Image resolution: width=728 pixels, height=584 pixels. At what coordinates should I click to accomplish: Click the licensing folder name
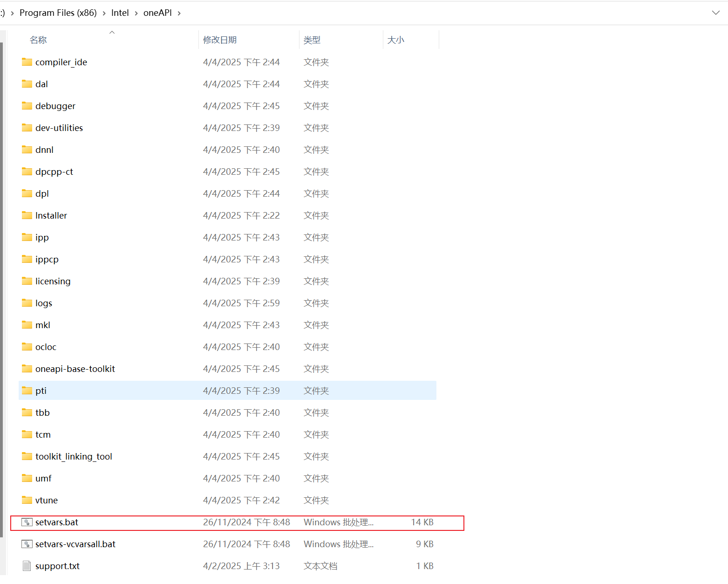click(x=53, y=281)
